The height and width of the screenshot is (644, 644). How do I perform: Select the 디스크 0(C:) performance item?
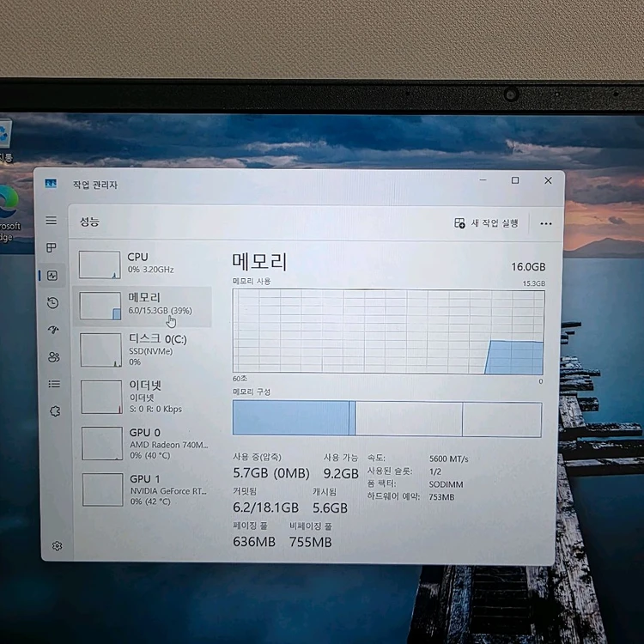pyautogui.click(x=143, y=350)
